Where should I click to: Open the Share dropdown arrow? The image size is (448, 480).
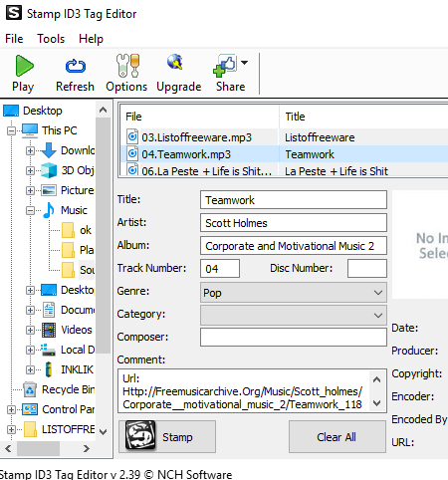(x=244, y=63)
